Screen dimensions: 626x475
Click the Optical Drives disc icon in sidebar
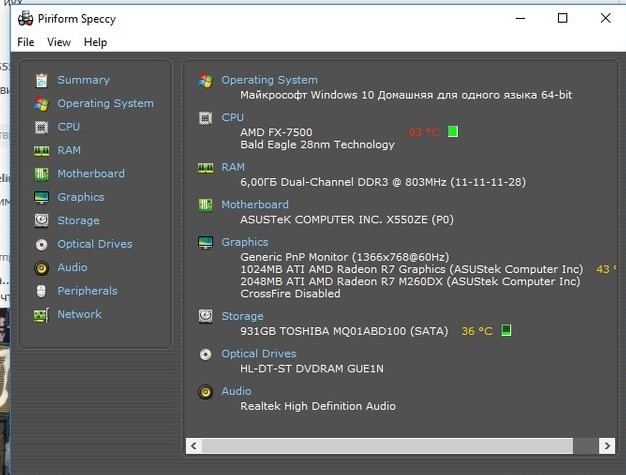(x=41, y=244)
